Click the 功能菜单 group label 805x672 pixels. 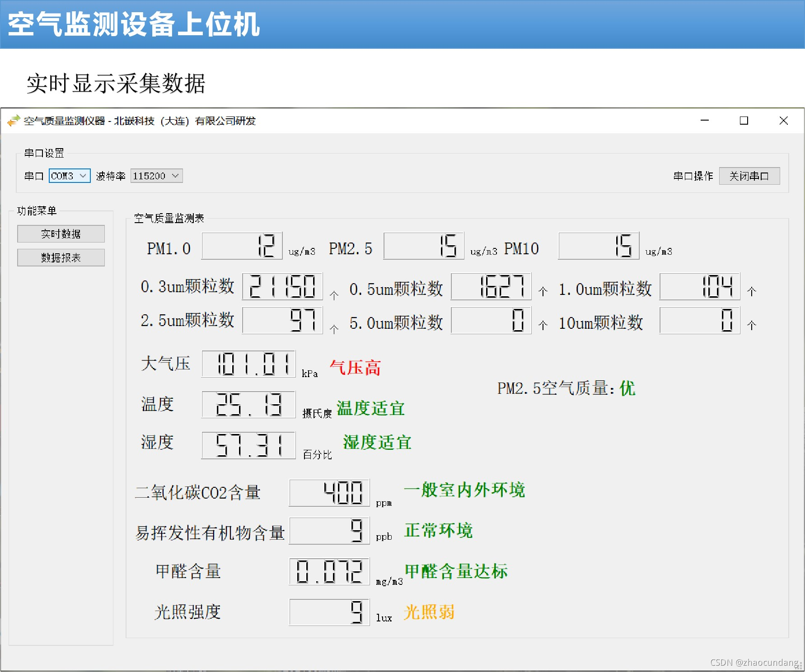tap(37, 211)
